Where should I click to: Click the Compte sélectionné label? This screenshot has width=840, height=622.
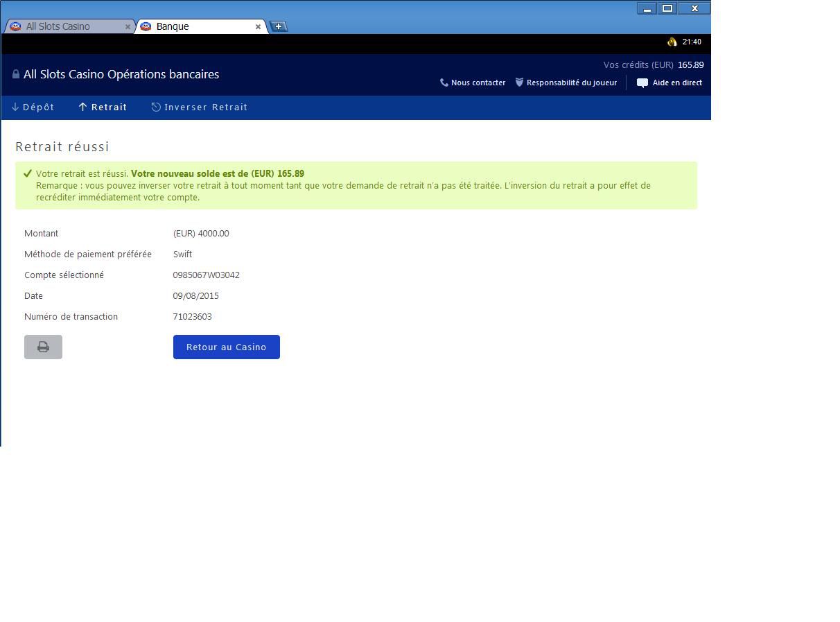pyautogui.click(x=64, y=275)
